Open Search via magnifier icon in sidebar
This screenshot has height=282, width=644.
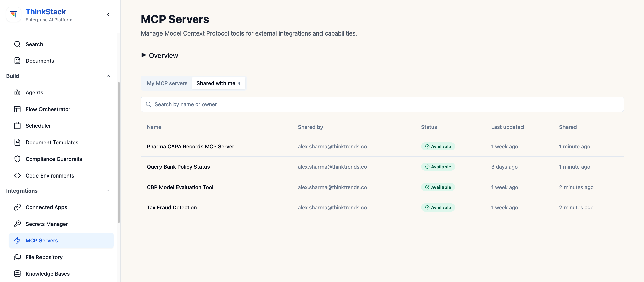point(17,44)
